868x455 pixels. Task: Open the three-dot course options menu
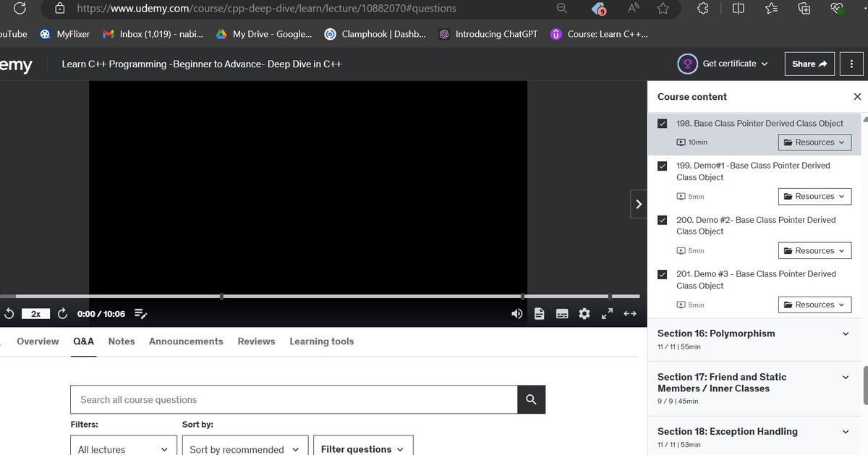point(851,64)
